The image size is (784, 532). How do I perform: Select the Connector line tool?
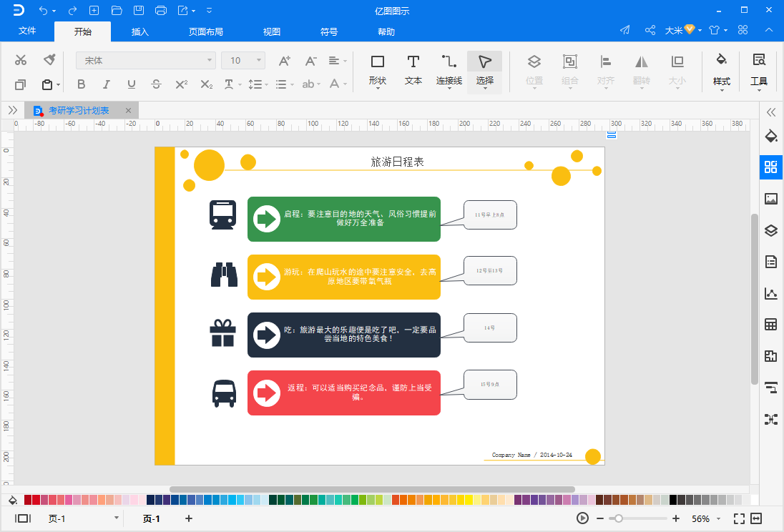(x=449, y=71)
